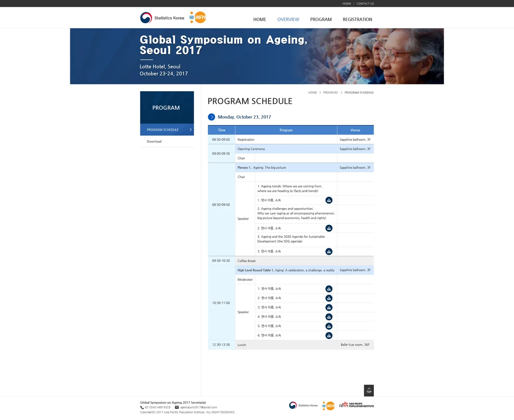Open the OVERVIEW navigation item
514x420 pixels.
[288, 19]
